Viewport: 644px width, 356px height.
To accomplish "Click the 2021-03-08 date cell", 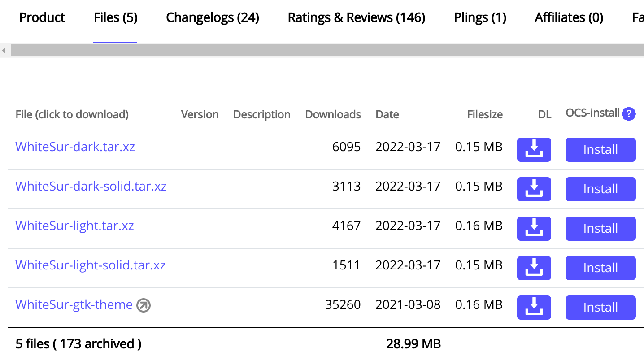I will pos(408,304).
